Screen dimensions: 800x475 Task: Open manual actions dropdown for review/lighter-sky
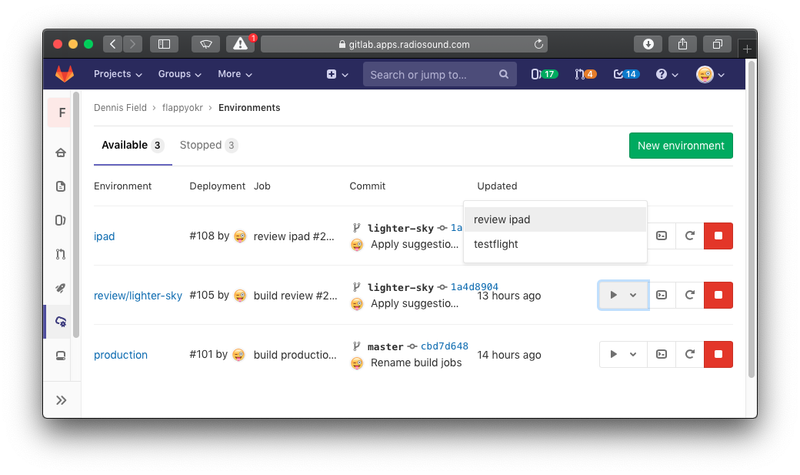623,295
